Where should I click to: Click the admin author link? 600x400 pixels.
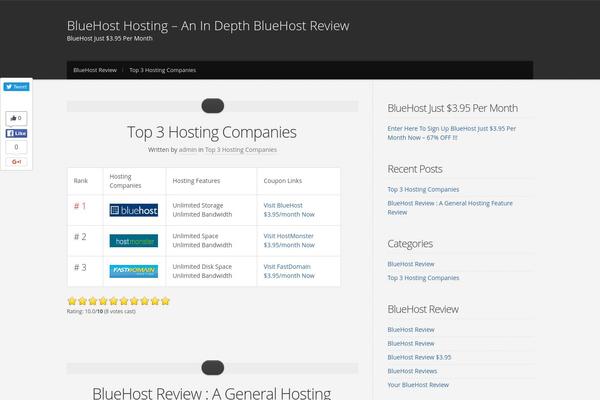pos(188,150)
